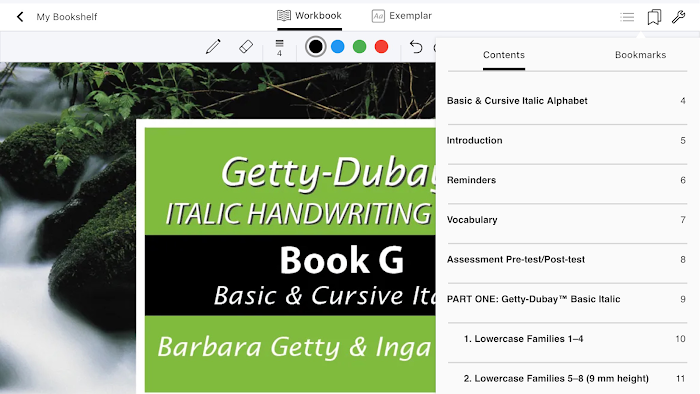The width and height of the screenshot is (700, 394).
Task: Choose the blue pen color
Action: click(x=338, y=46)
